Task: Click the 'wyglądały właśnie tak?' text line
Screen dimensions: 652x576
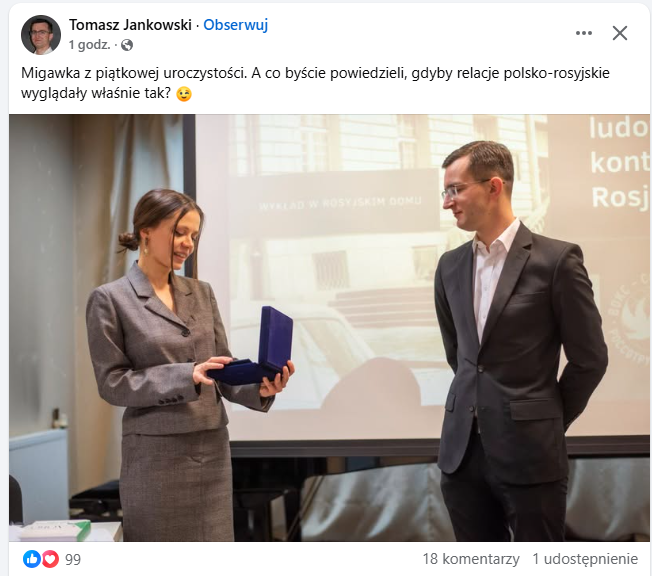Action: (96, 93)
